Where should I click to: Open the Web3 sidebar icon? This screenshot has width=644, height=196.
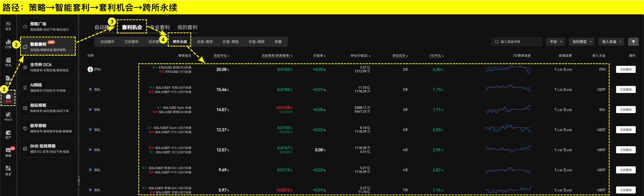(x=8, y=114)
